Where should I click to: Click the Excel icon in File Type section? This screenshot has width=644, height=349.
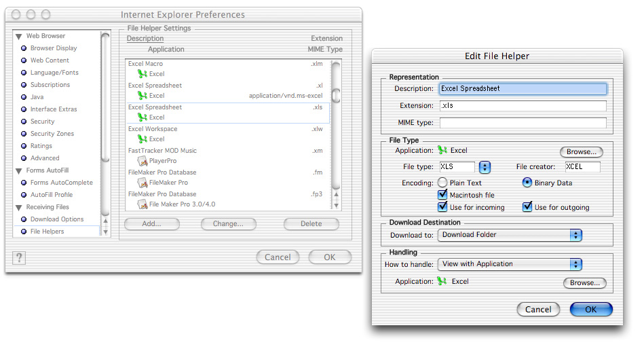442,150
